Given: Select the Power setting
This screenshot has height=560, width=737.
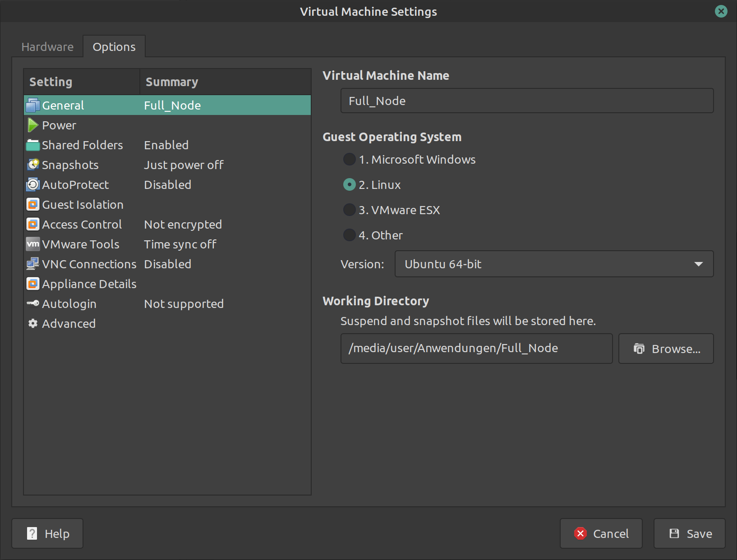Looking at the screenshot, I should [x=167, y=125].
